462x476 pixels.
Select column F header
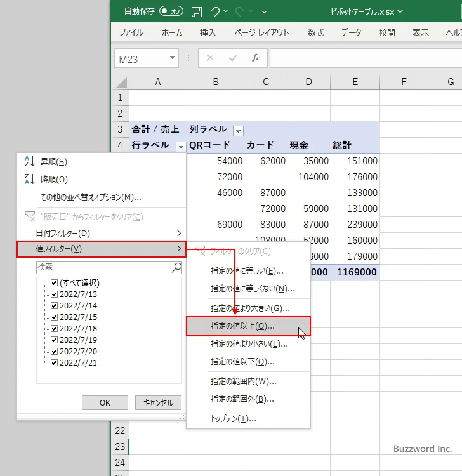tap(404, 82)
